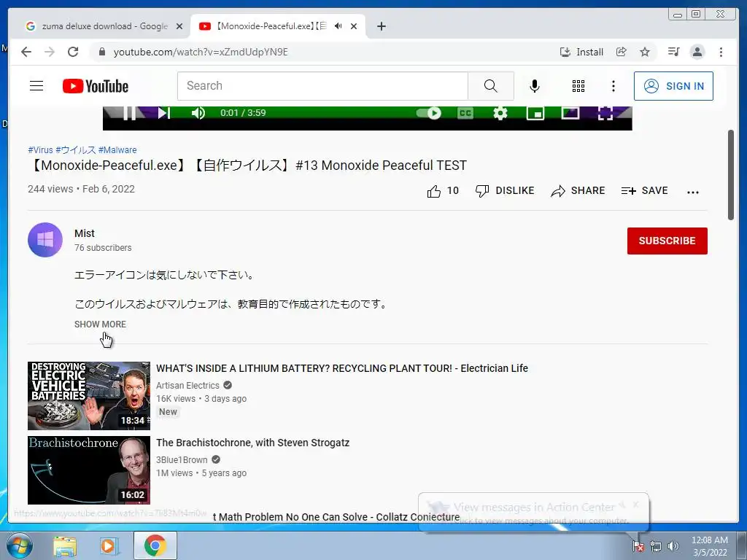This screenshot has height=560, width=747.
Task: Share this page from Chrome toolbar
Action: click(x=622, y=52)
